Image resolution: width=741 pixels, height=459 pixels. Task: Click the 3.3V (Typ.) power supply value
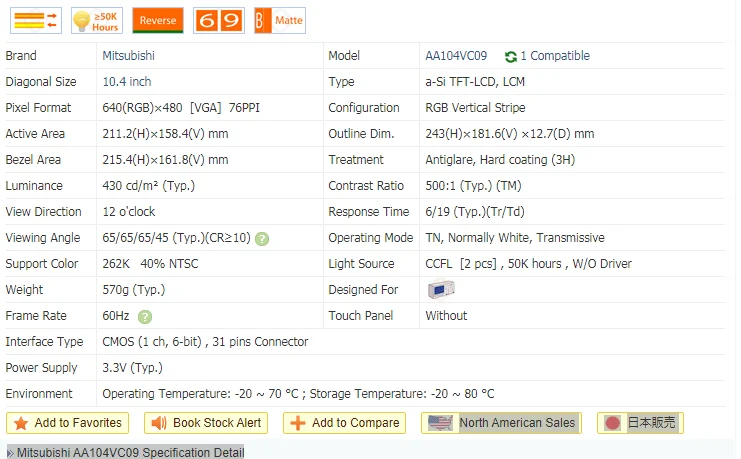click(132, 368)
